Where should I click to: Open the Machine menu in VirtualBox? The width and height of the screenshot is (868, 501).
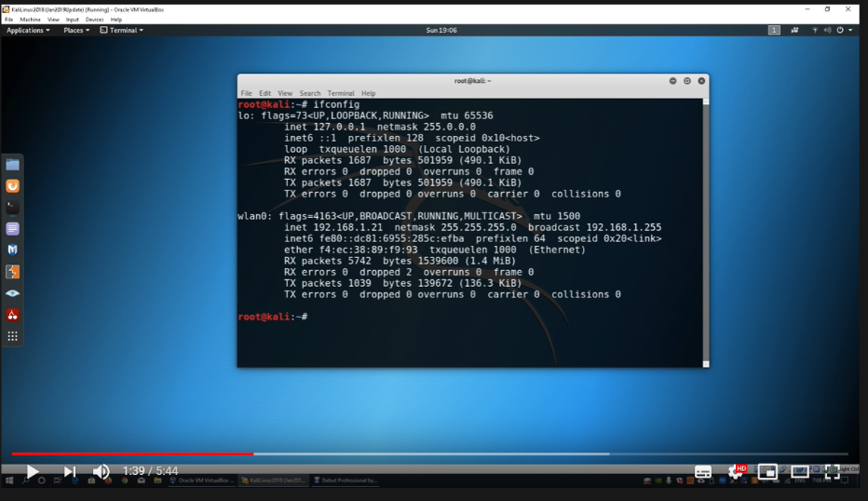click(30, 19)
